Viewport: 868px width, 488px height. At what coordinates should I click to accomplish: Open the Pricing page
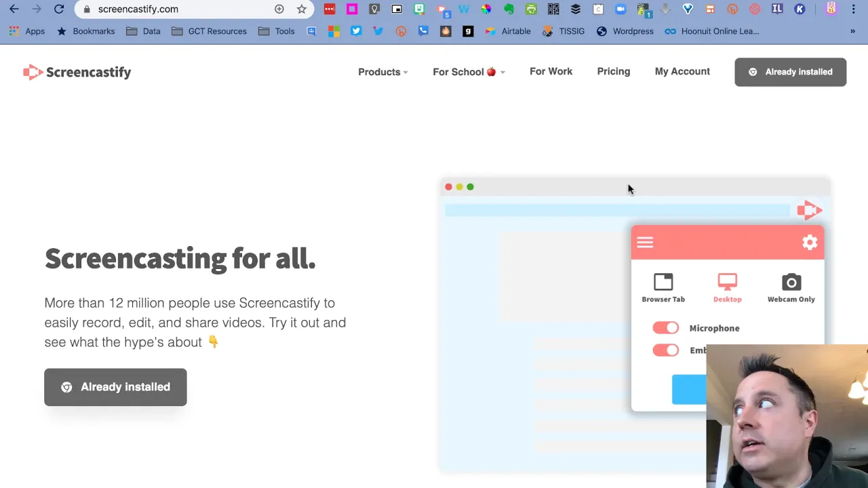pos(614,71)
